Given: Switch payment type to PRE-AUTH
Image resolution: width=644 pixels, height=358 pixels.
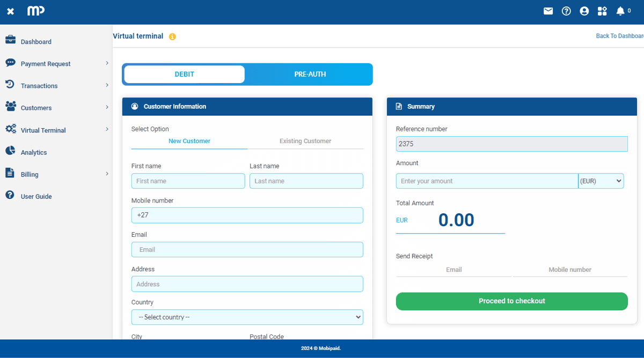Looking at the screenshot, I should click(x=310, y=74).
